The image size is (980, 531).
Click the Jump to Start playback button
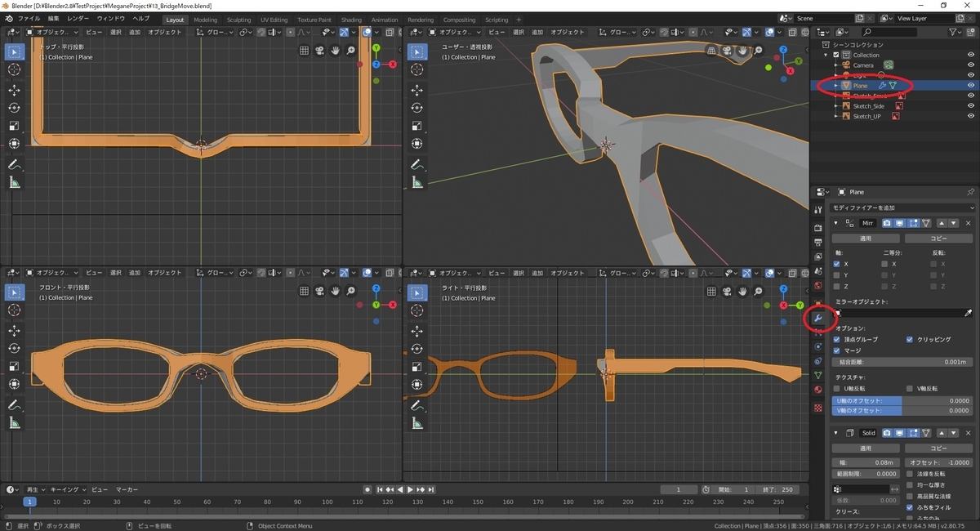point(381,489)
